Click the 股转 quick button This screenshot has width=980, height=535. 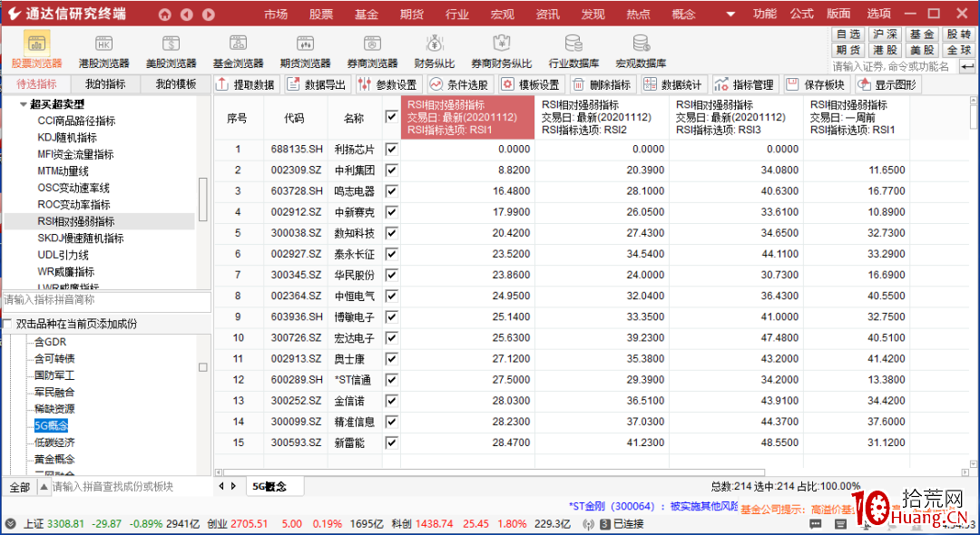(959, 34)
